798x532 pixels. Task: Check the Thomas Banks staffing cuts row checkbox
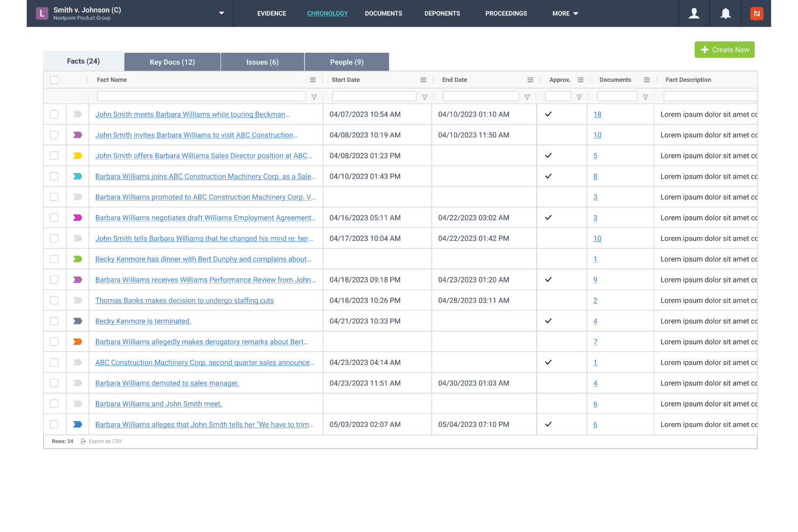pos(54,300)
